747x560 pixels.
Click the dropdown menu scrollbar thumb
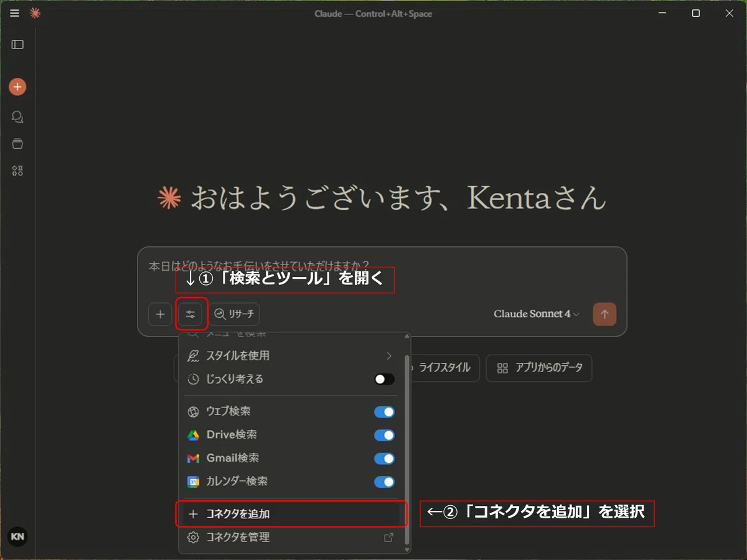click(x=407, y=449)
